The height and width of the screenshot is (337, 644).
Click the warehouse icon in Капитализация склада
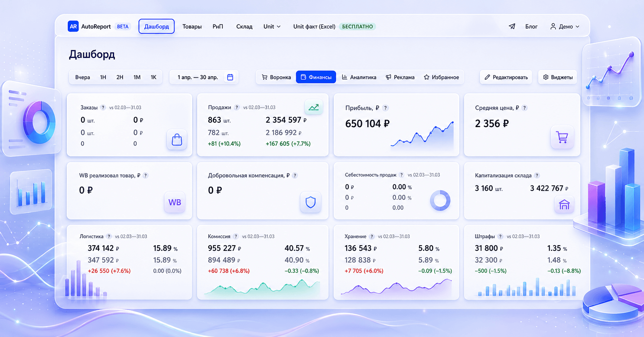point(564,204)
